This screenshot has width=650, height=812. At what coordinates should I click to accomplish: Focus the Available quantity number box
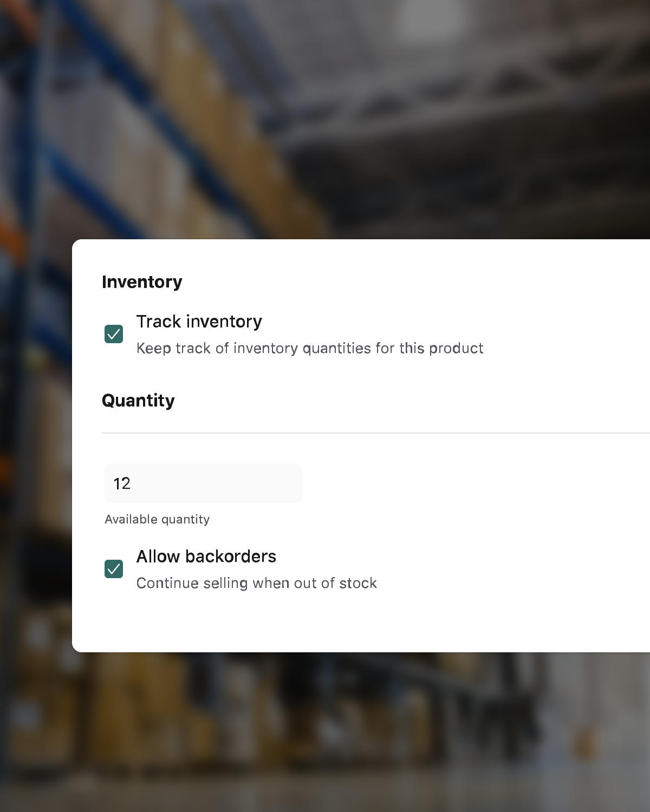(x=203, y=483)
